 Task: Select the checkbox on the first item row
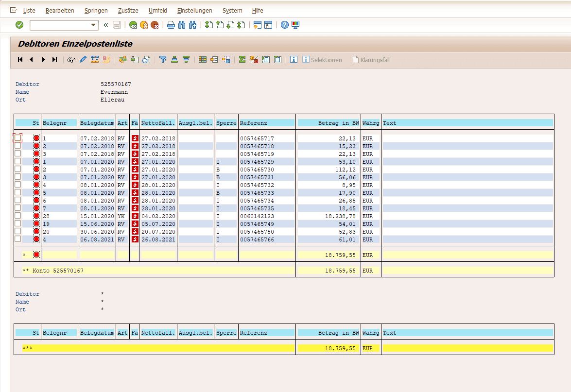coord(18,138)
